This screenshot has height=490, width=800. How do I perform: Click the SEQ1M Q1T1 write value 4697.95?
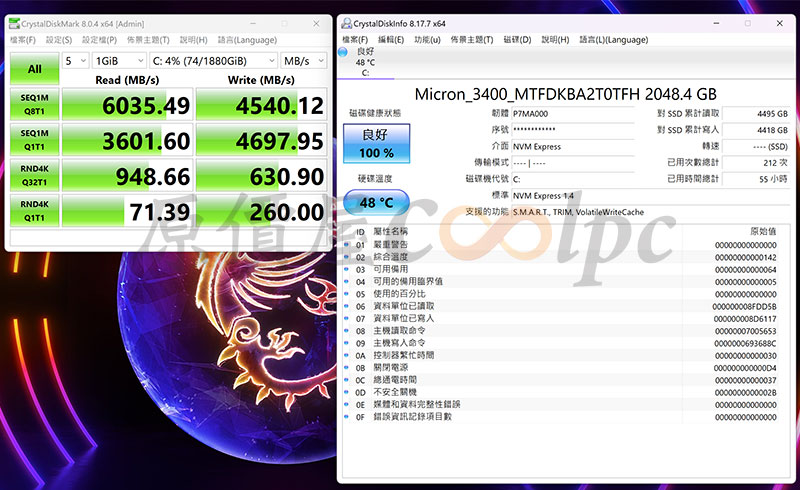[x=261, y=140]
